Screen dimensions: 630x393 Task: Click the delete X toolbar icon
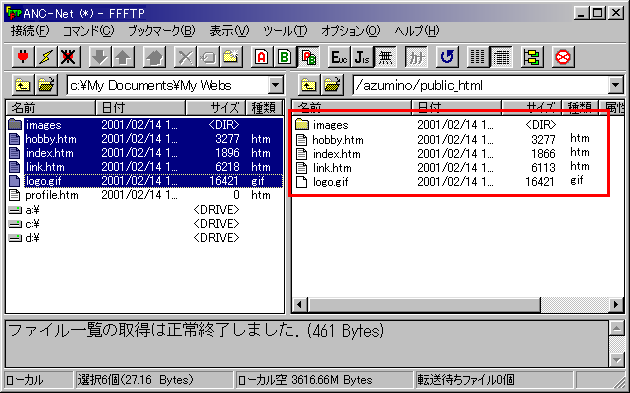tap(185, 57)
